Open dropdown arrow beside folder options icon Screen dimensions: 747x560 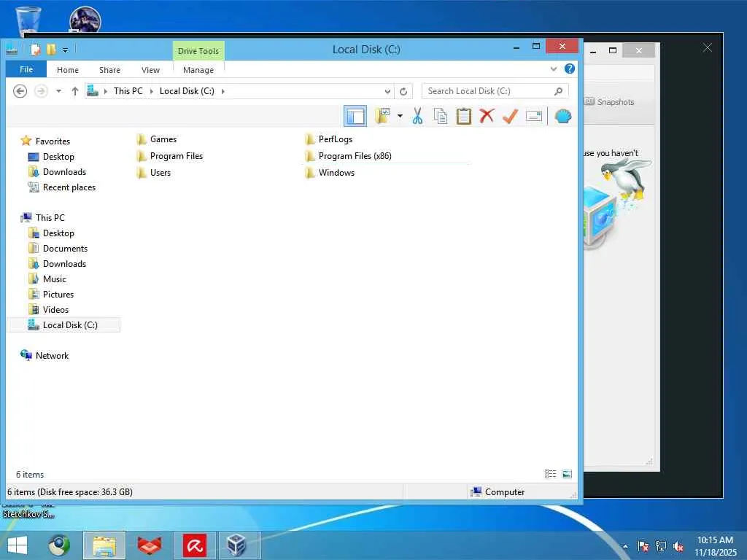coord(400,116)
